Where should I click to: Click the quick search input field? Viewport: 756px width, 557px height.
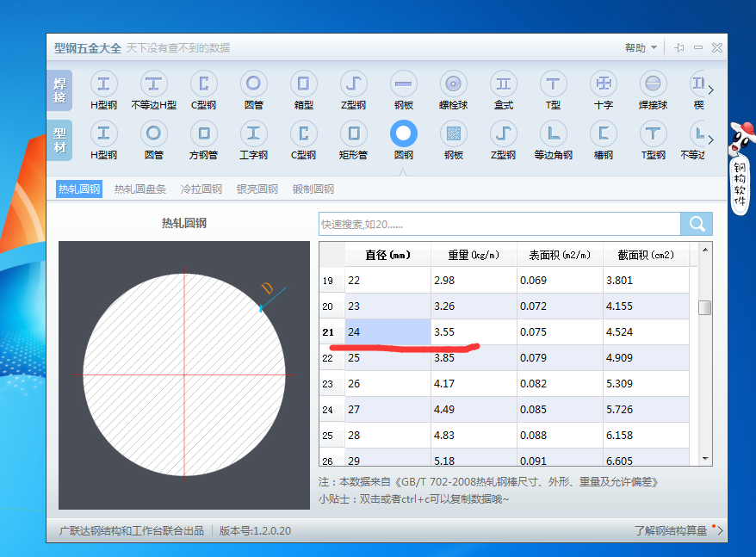[499, 224]
